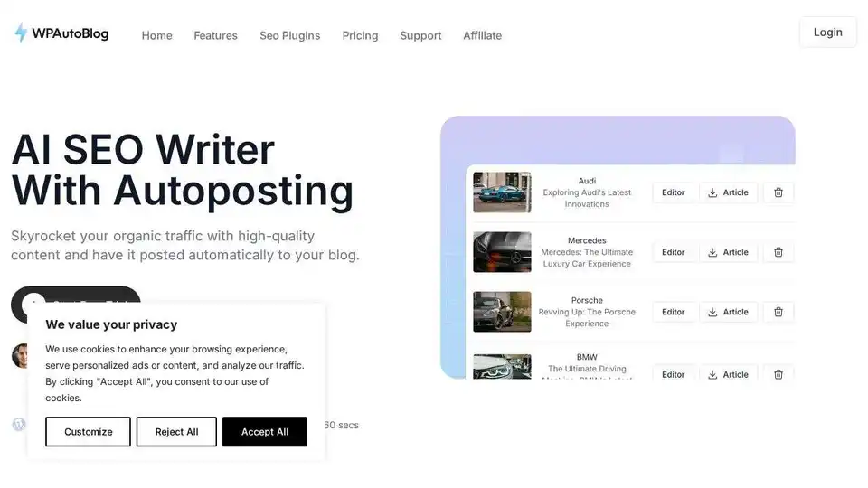Download the Porsche article

click(x=728, y=312)
